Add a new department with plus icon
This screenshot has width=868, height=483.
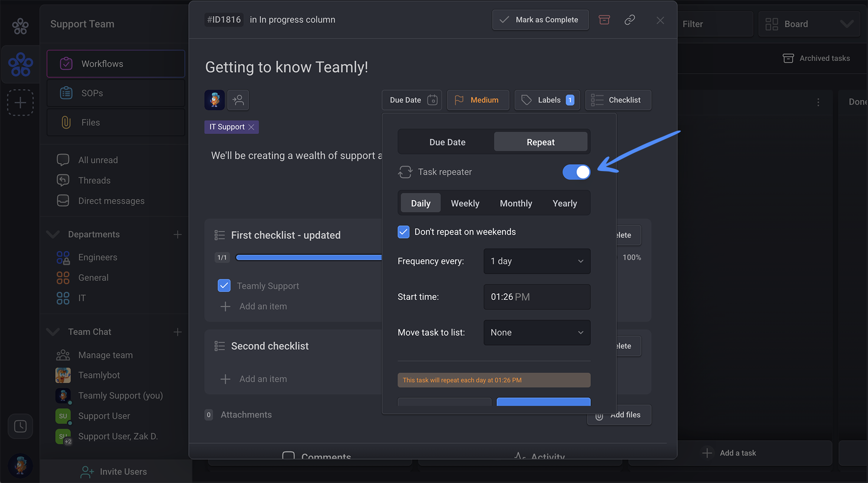click(x=178, y=234)
